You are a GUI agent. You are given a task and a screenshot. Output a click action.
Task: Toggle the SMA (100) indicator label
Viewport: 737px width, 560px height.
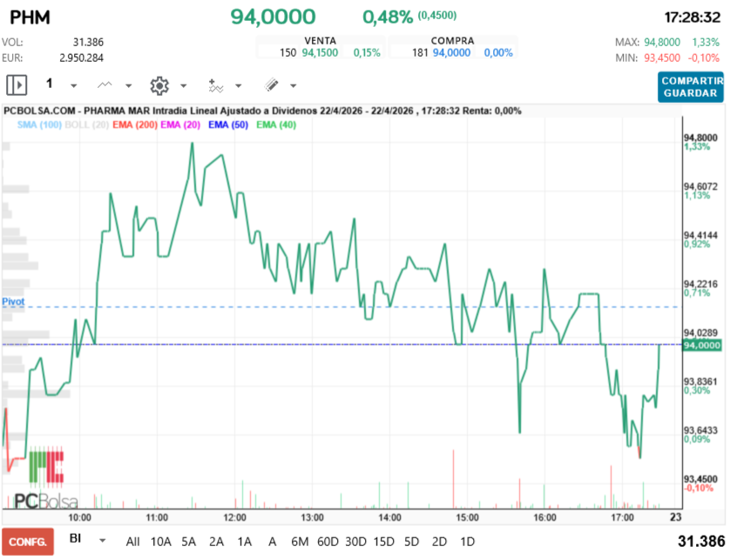pos(39,125)
